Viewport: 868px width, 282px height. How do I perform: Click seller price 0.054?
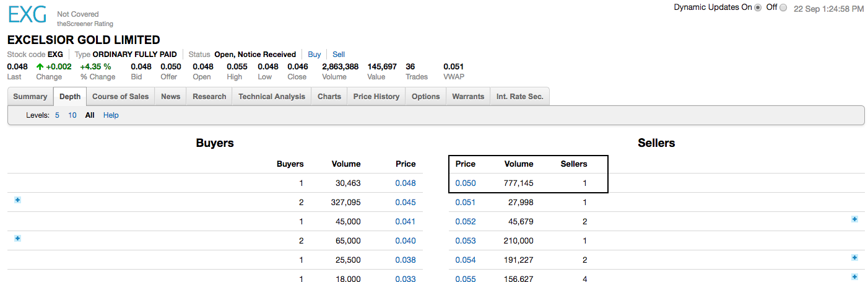click(x=466, y=260)
